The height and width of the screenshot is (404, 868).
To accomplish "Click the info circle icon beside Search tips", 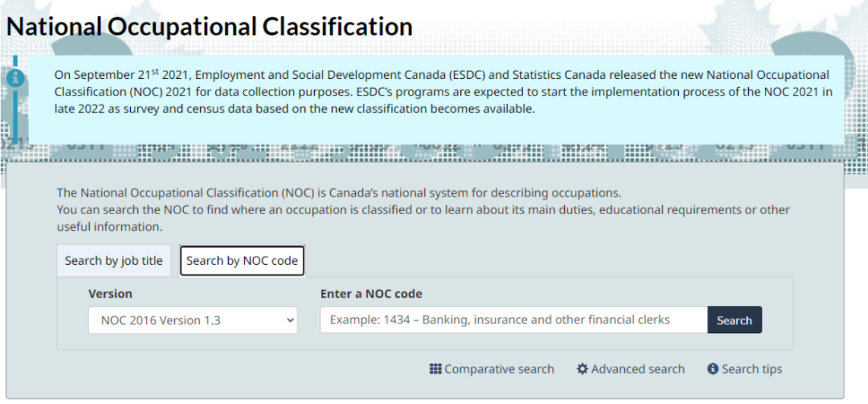I will 713,369.
